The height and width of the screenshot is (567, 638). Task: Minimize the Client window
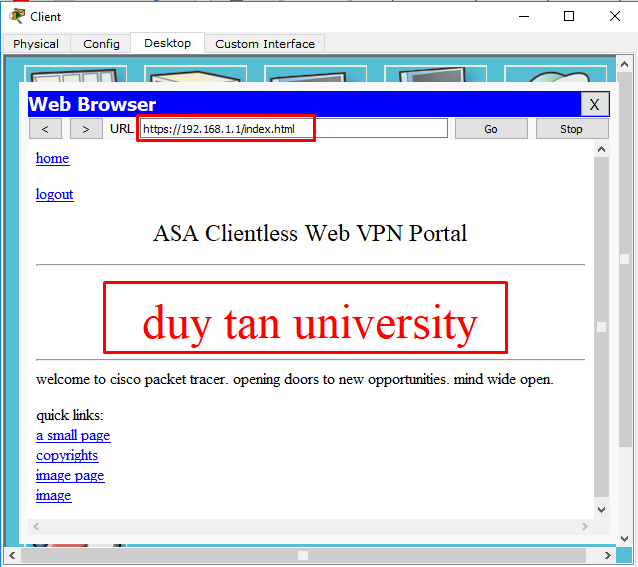click(x=524, y=16)
